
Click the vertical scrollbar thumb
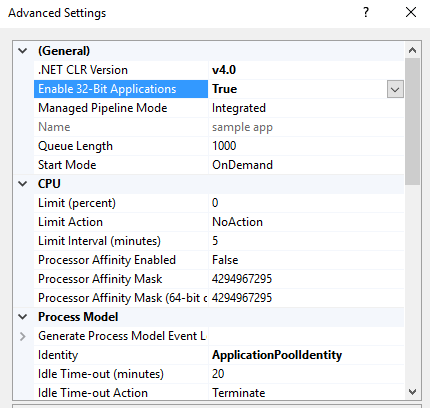point(413,121)
